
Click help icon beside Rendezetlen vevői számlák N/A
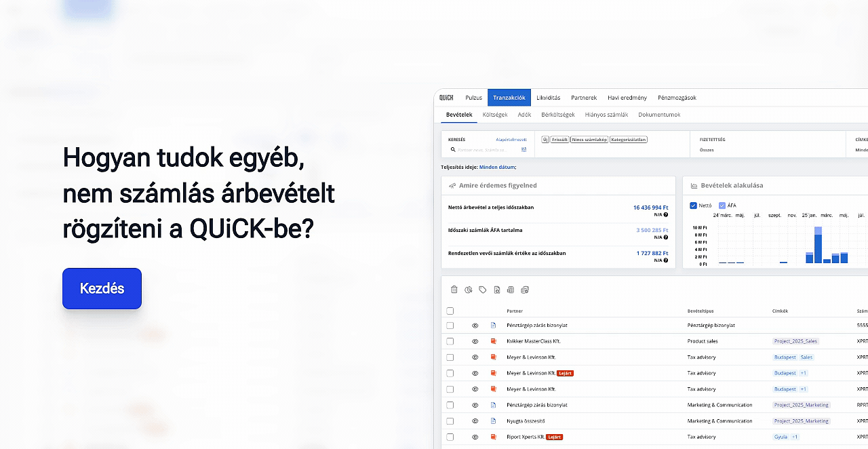point(666,260)
